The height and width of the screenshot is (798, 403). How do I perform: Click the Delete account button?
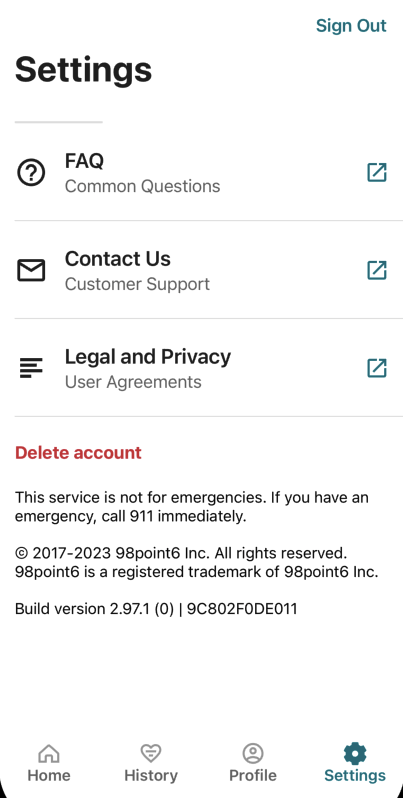tap(78, 452)
